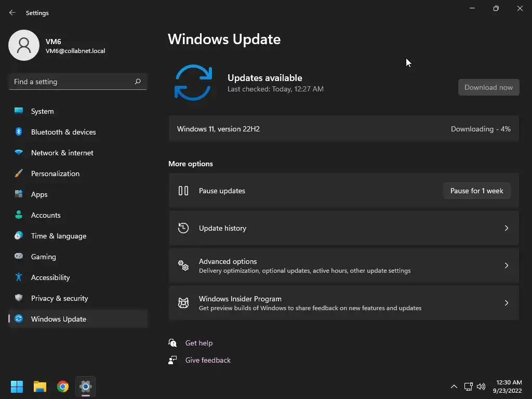Click the Bluetooth icon in sidebar
Screen dimensions: 532x399
[19, 131]
